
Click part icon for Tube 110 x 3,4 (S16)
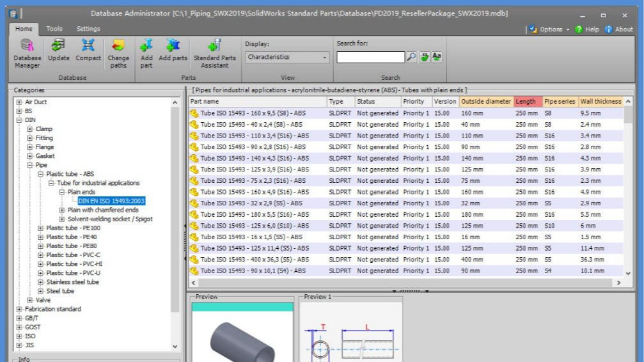[194, 136]
